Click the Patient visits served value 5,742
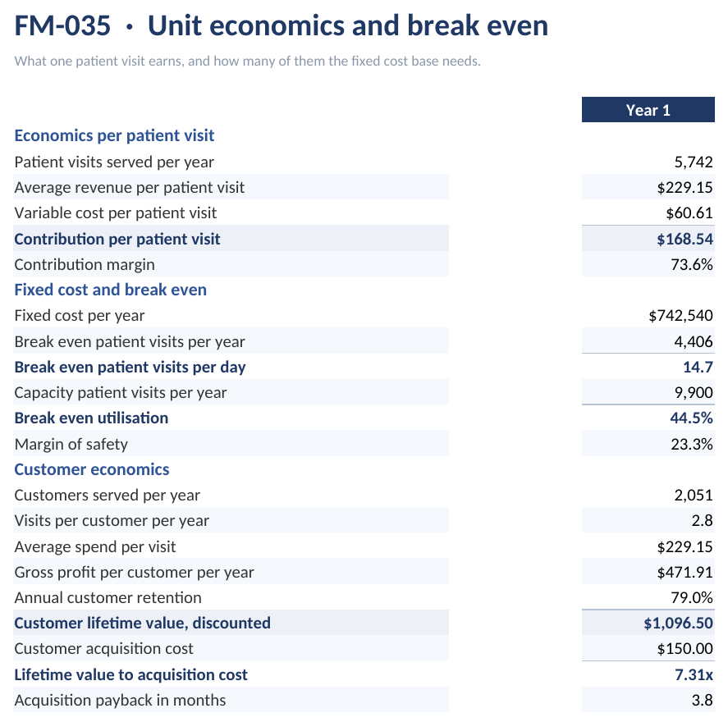Viewport: 728px width, 722px height. [x=694, y=162]
